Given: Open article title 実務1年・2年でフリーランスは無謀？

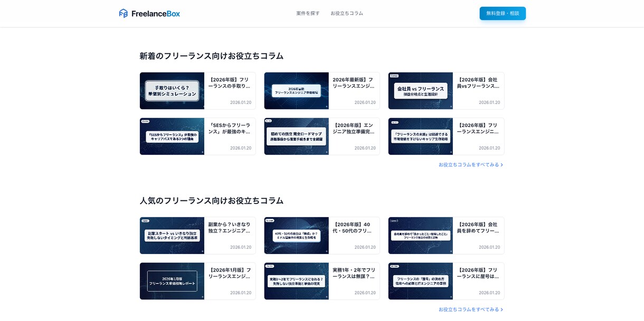Looking at the screenshot, I should (354, 273).
